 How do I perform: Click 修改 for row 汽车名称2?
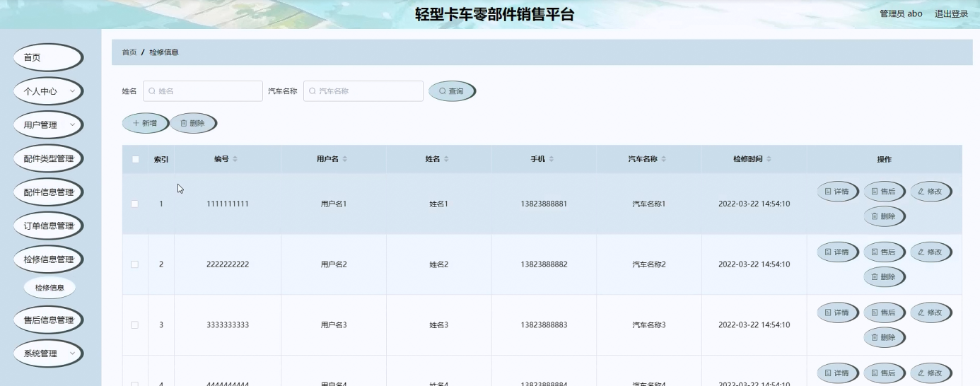click(931, 252)
